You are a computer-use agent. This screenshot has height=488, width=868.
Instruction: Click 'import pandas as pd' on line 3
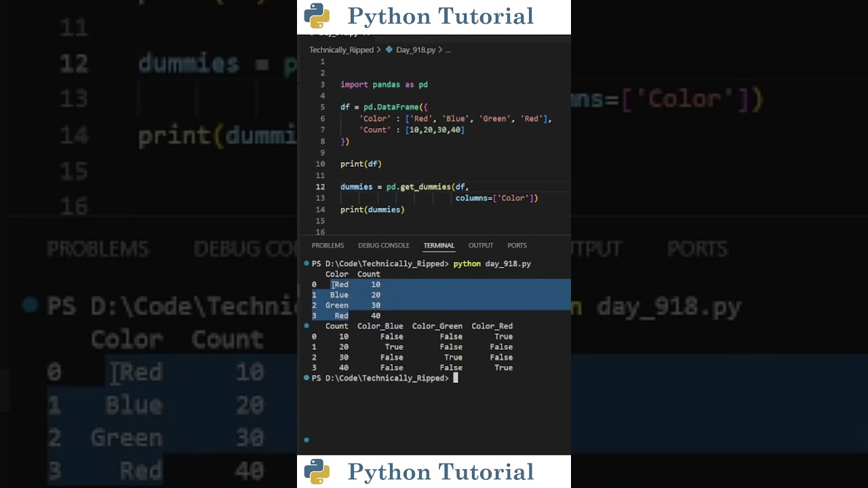384,85
